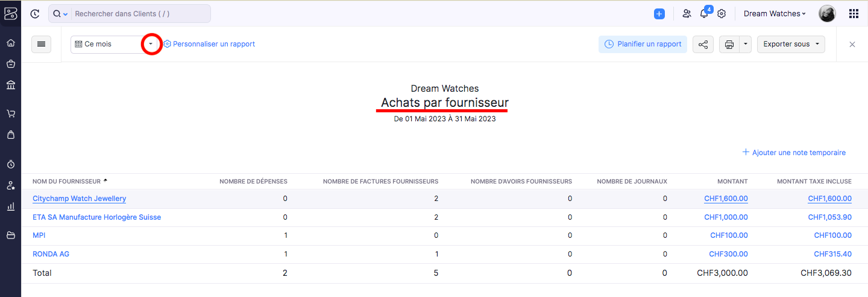
Task: Open the Items basket sidebar icon
Action: point(10,64)
